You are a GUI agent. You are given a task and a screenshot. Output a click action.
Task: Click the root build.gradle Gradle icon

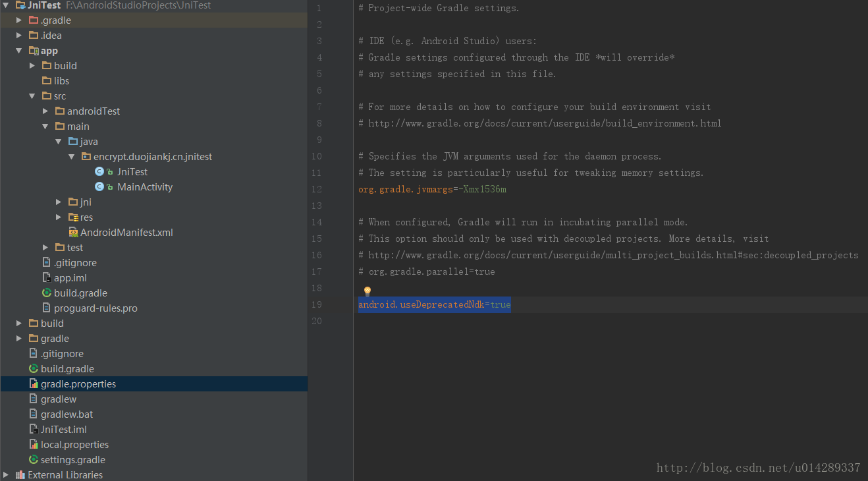(x=34, y=369)
